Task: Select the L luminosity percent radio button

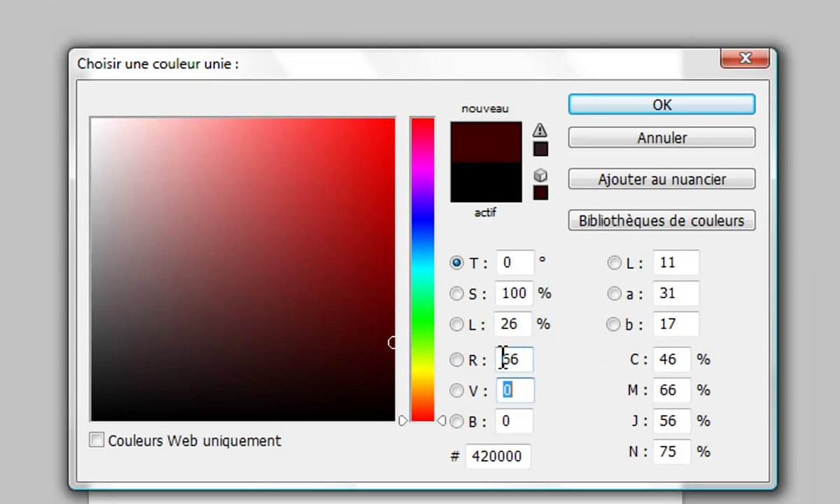Action: tap(456, 325)
